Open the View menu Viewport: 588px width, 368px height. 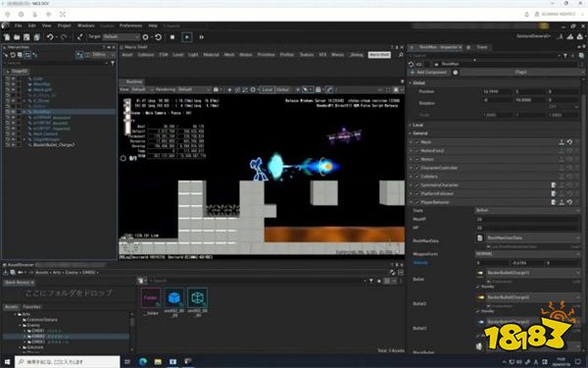46,26
